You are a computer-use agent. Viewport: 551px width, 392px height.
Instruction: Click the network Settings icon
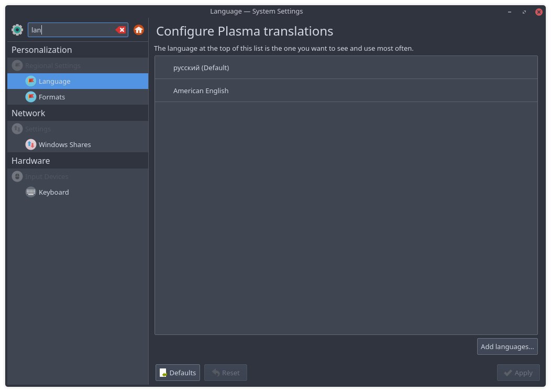click(17, 129)
